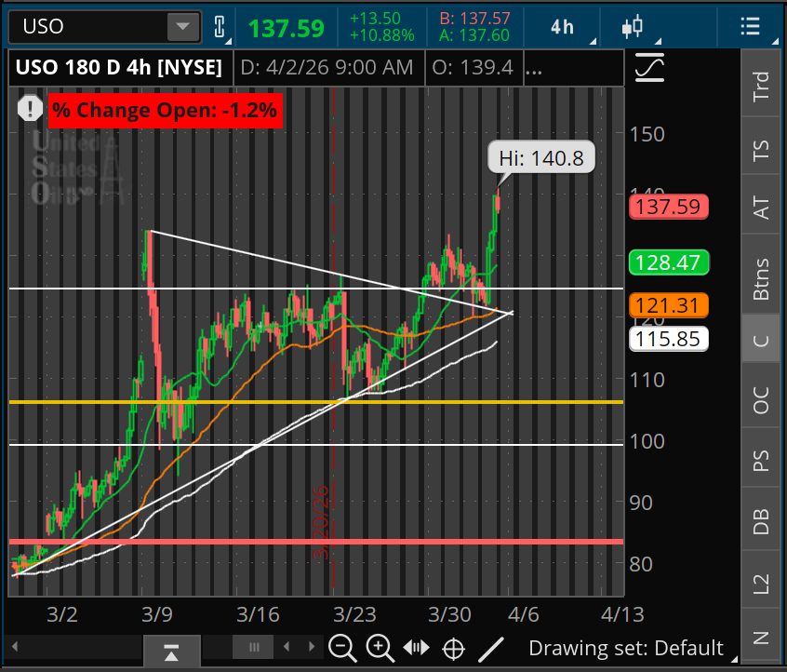Click the red horizontal support line
Screen dimensions: 787x672
pyautogui.click(x=316, y=542)
